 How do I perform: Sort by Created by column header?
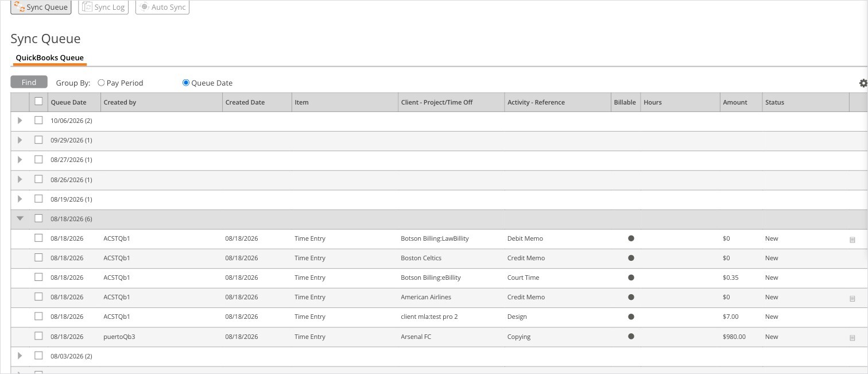point(161,102)
